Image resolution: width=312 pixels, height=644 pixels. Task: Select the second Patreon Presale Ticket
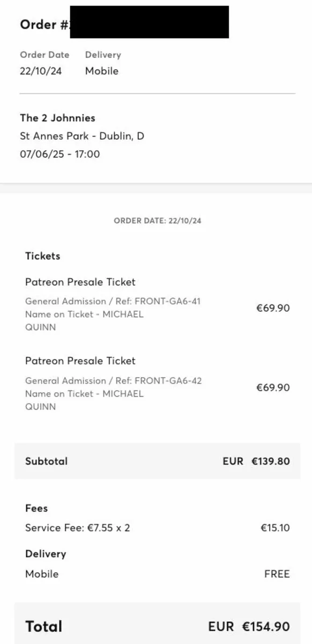pos(80,361)
